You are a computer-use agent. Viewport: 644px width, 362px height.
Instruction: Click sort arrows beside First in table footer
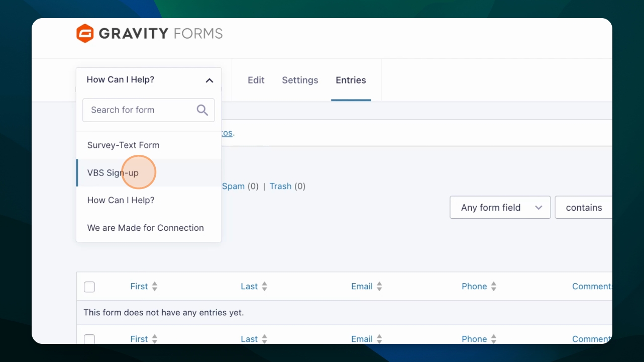155,339
